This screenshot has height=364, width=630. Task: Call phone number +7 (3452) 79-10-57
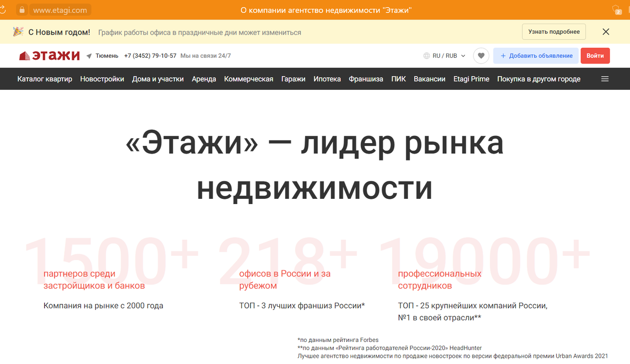tap(150, 56)
